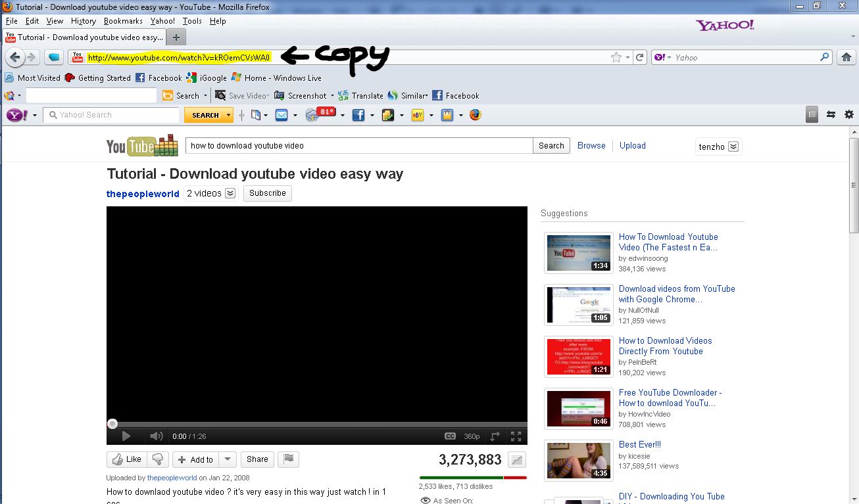Expand the orange SEARCH button dropdown arrow
The height and width of the screenshot is (504, 859).
229,115
